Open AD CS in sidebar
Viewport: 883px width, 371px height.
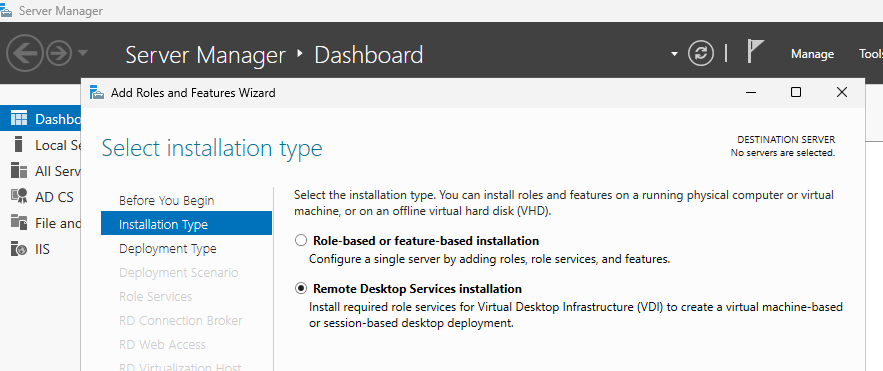pyautogui.click(x=41, y=197)
